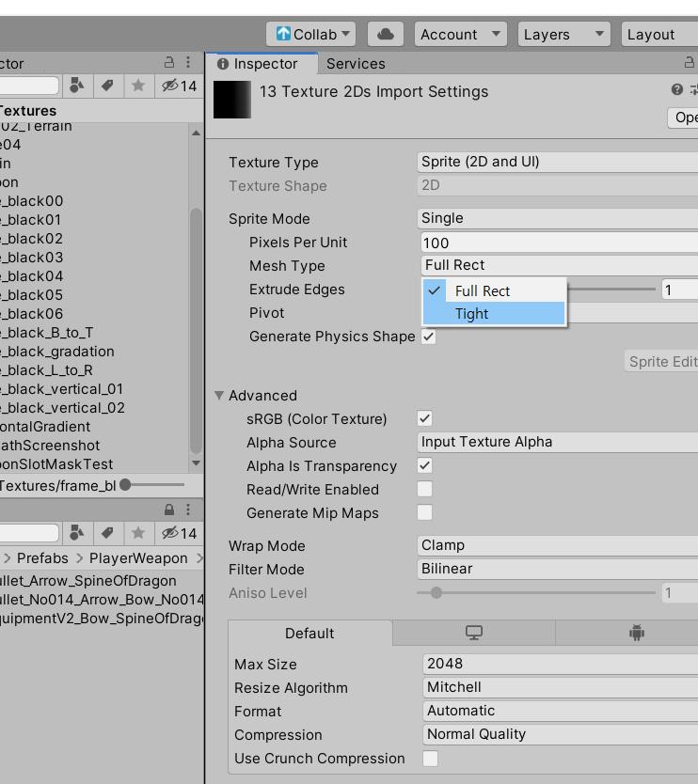698x784 pixels.
Task: Toggle upper panel hidden packages eye icon
Action: pos(179,86)
